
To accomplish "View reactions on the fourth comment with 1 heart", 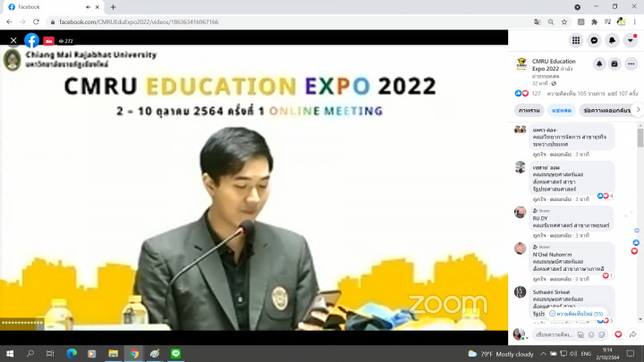I will tap(608, 276).
